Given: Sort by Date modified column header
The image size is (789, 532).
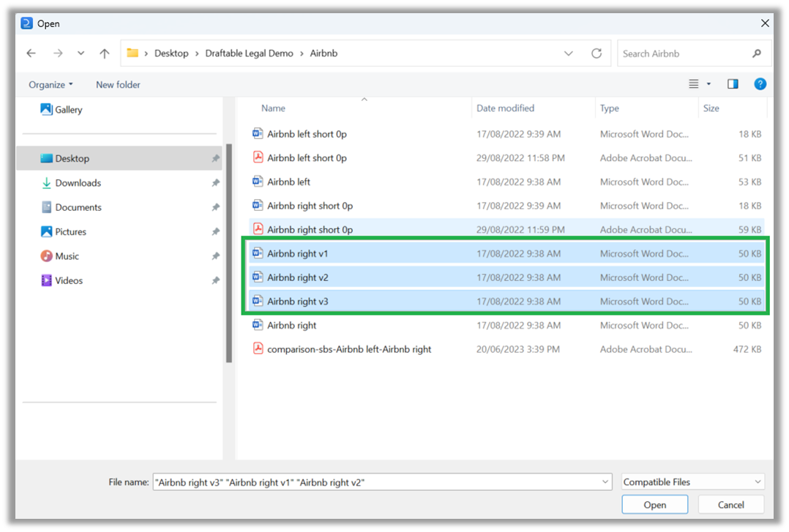Looking at the screenshot, I should pyautogui.click(x=505, y=108).
